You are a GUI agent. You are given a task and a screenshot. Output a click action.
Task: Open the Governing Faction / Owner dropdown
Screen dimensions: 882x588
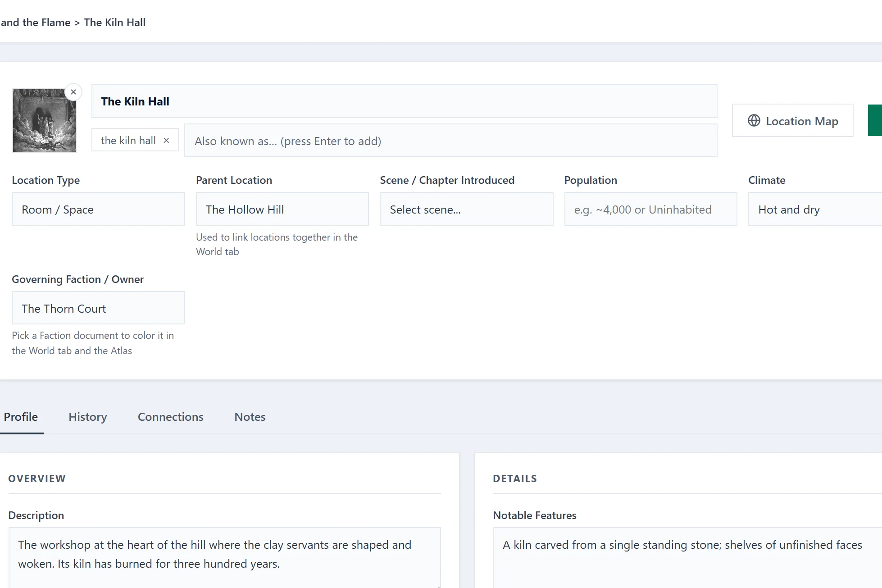(x=98, y=308)
